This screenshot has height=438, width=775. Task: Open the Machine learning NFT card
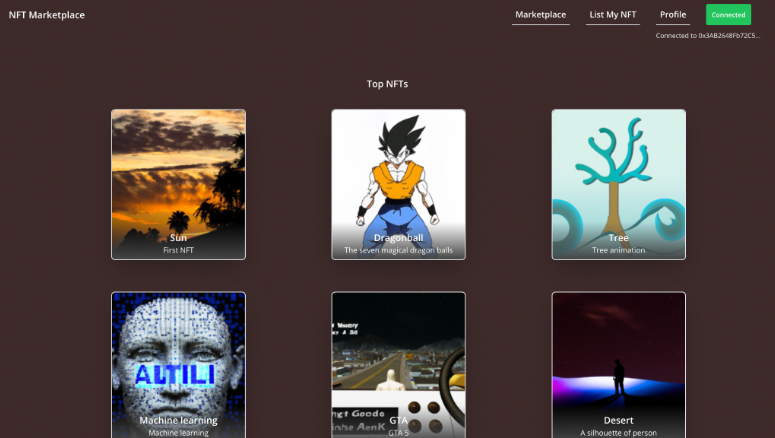coord(178,365)
